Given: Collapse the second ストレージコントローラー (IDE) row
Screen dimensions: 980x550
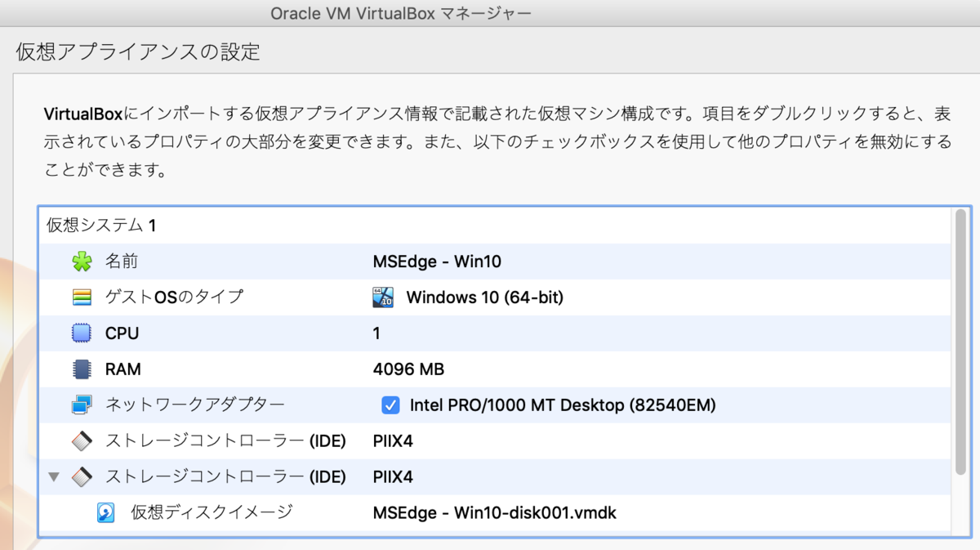Looking at the screenshot, I should (54, 476).
